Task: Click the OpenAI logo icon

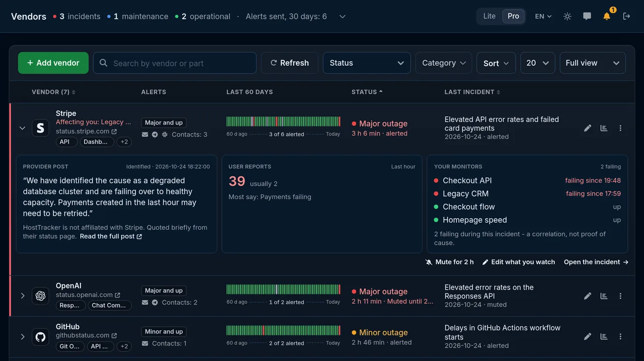Action: 41,296
